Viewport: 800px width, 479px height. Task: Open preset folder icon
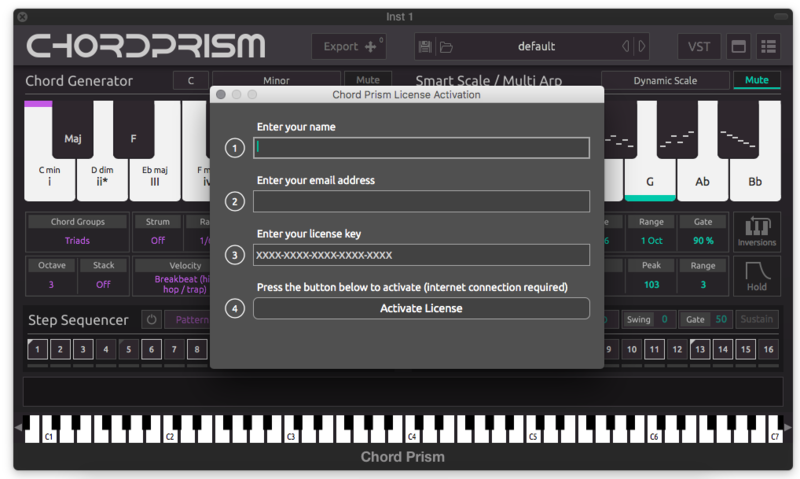click(x=446, y=47)
